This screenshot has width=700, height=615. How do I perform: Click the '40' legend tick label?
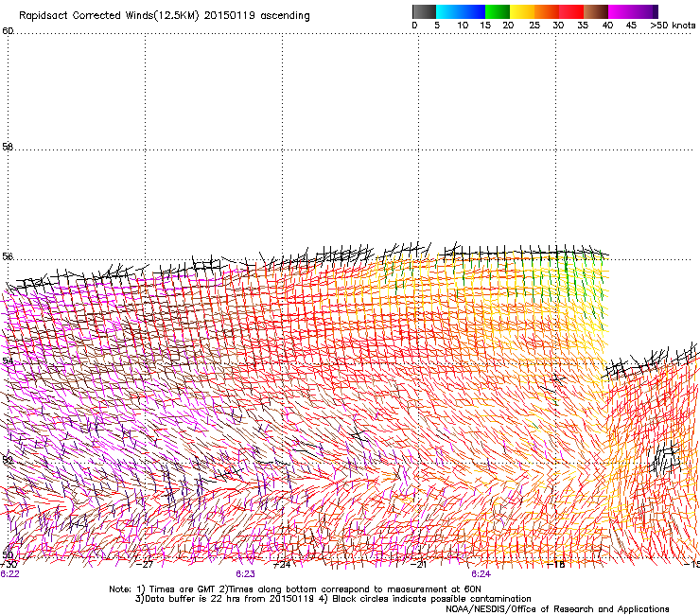607,26
